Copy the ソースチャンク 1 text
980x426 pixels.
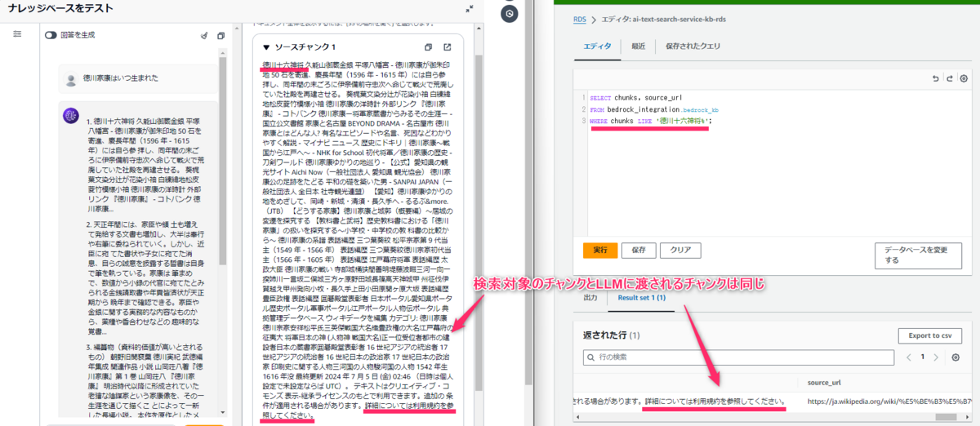tap(429, 47)
